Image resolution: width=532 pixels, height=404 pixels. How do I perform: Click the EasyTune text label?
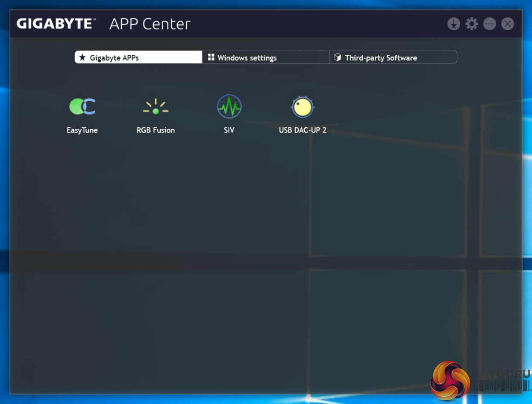[x=82, y=130]
